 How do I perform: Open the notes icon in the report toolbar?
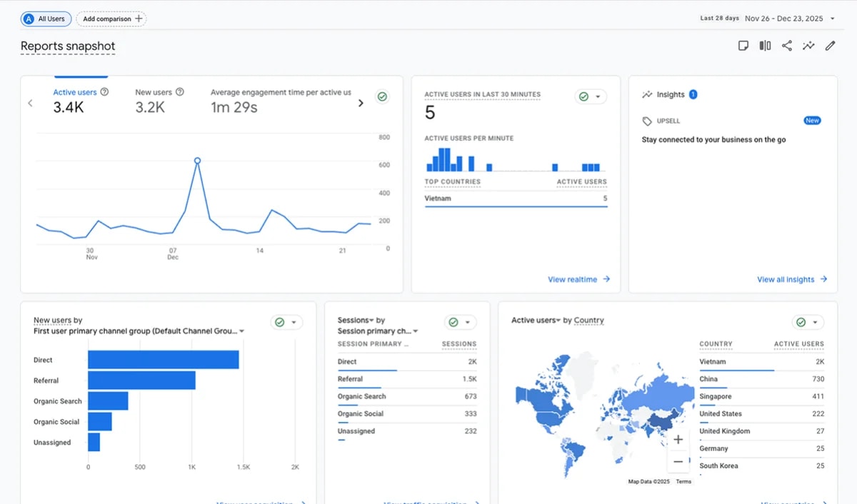(x=743, y=46)
